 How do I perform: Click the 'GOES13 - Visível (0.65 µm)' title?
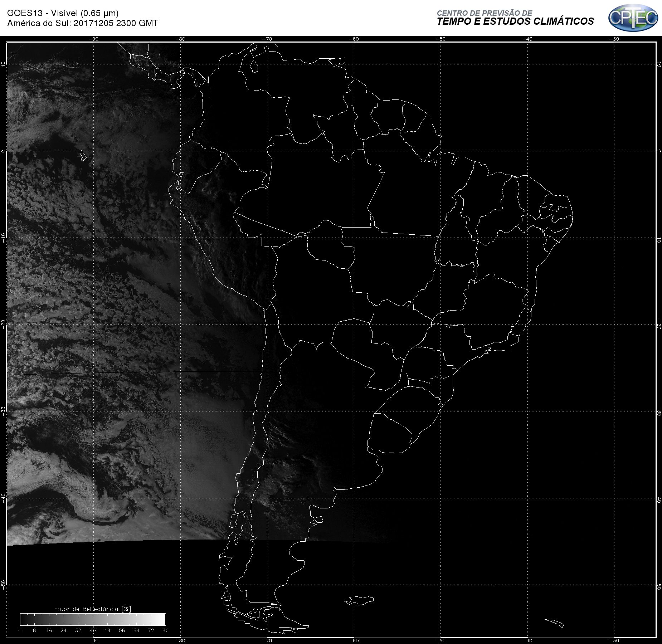tap(63, 13)
